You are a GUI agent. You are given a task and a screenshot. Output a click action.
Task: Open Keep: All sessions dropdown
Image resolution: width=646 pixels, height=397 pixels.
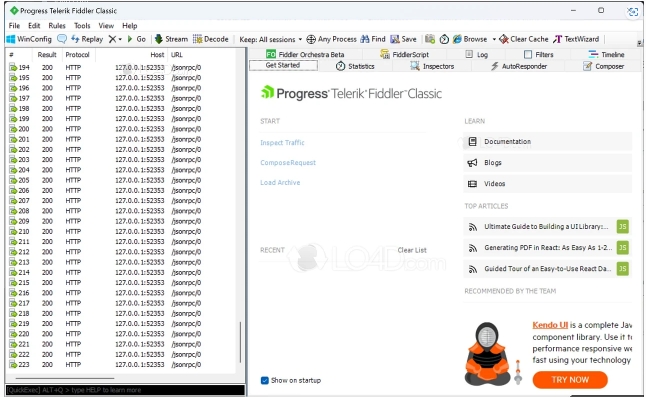[270, 40]
